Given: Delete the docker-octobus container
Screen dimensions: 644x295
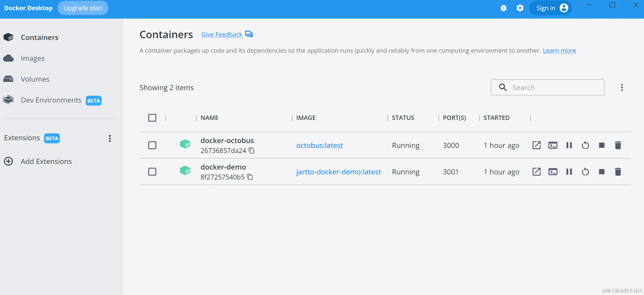Looking at the screenshot, I should point(618,145).
